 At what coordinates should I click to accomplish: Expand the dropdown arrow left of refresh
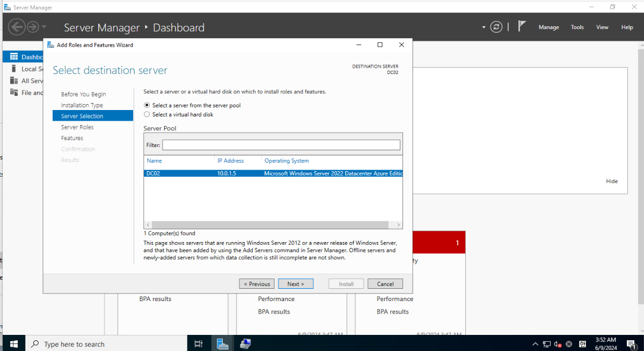tap(484, 27)
